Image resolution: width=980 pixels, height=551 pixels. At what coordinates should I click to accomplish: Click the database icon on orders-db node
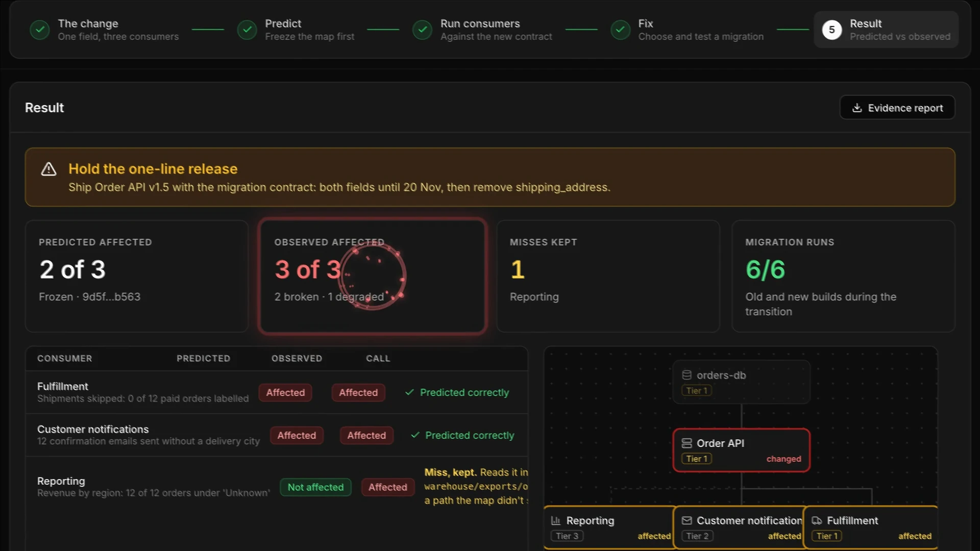(687, 375)
